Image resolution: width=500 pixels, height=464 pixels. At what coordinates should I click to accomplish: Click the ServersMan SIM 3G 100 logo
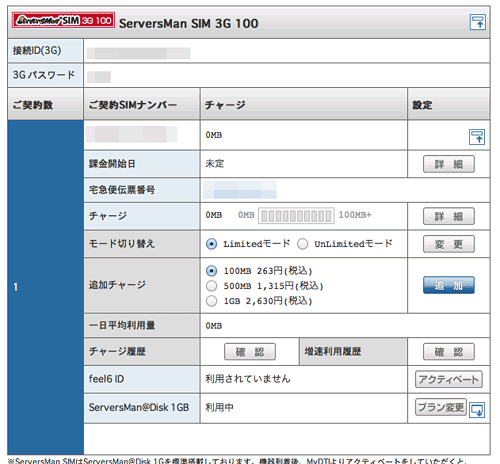click(x=63, y=20)
